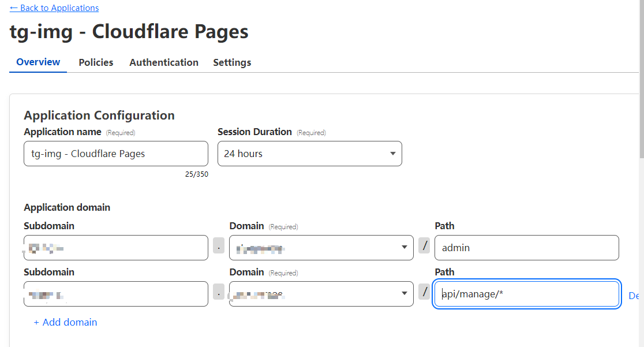Open Domain dropdown in the admin path row

point(321,248)
